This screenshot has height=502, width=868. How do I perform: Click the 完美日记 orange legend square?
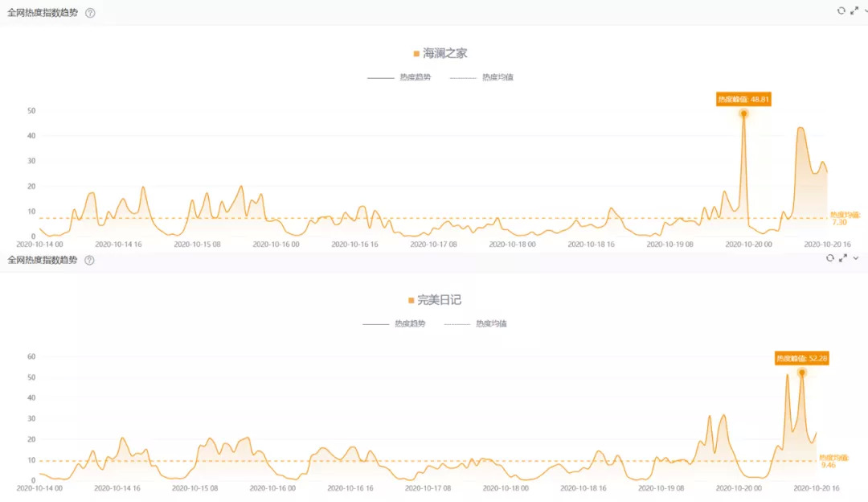pos(411,300)
